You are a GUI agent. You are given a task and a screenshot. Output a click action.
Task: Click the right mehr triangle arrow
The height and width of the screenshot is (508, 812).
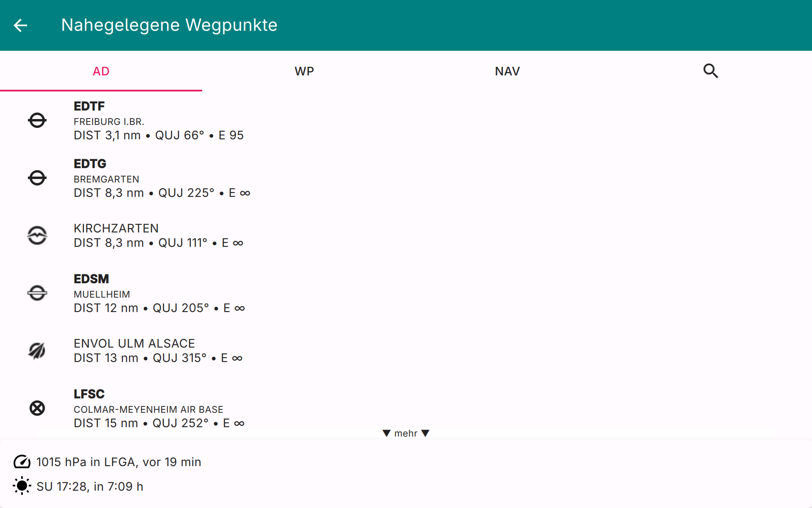(x=425, y=433)
